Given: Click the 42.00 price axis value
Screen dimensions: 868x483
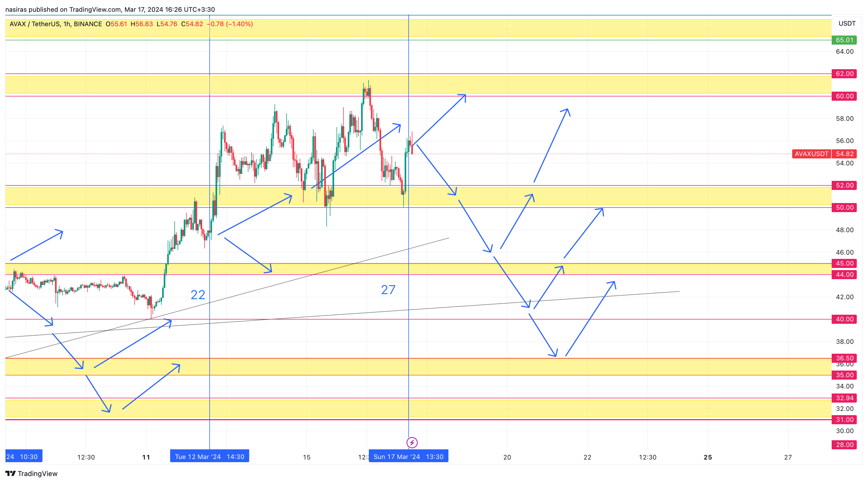Looking at the screenshot, I should click(x=845, y=297).
